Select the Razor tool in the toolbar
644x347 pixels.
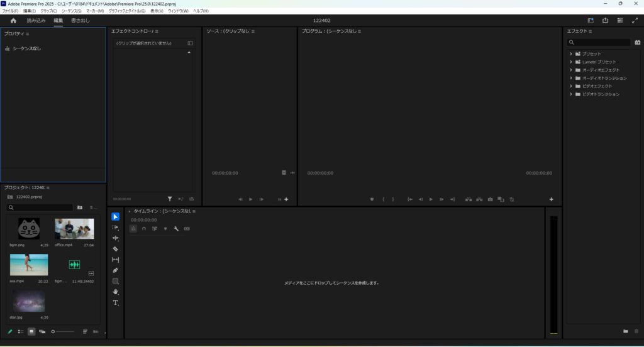(x=115, y=249)
